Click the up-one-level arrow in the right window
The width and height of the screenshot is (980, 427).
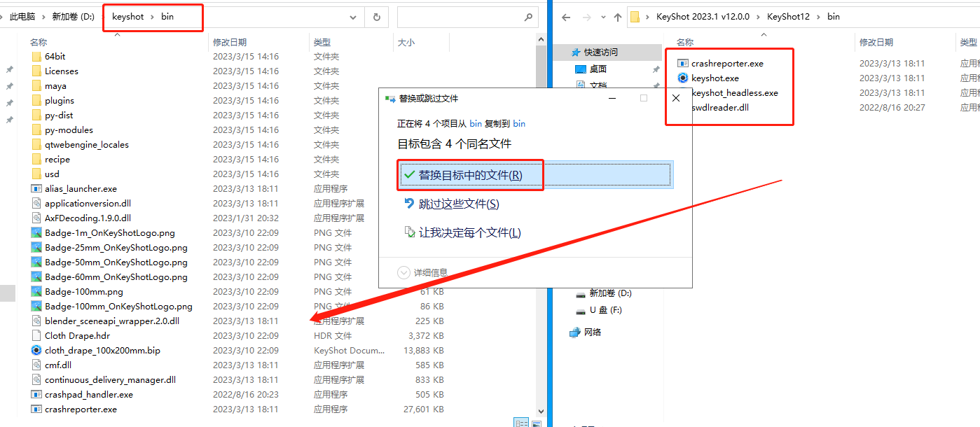tap(617, 17)
